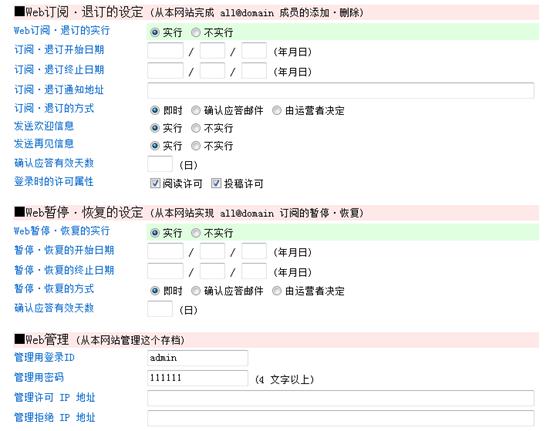The width and height of the screenshot is (553, 431).
Task: Click 确认应答有效天数 field under 订阅·退订的设定
Action: pos(160,164)
